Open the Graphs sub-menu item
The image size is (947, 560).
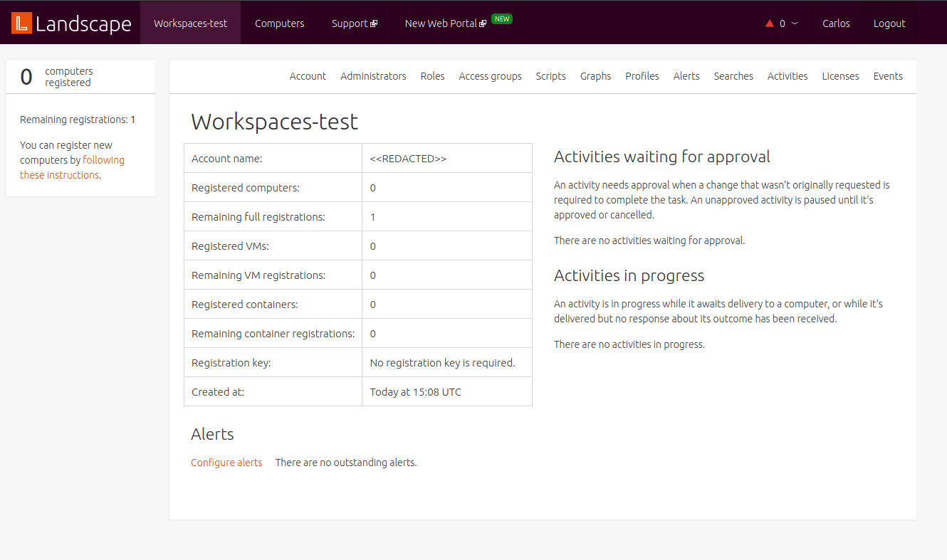pyautogui.click(x=595, y=76)
